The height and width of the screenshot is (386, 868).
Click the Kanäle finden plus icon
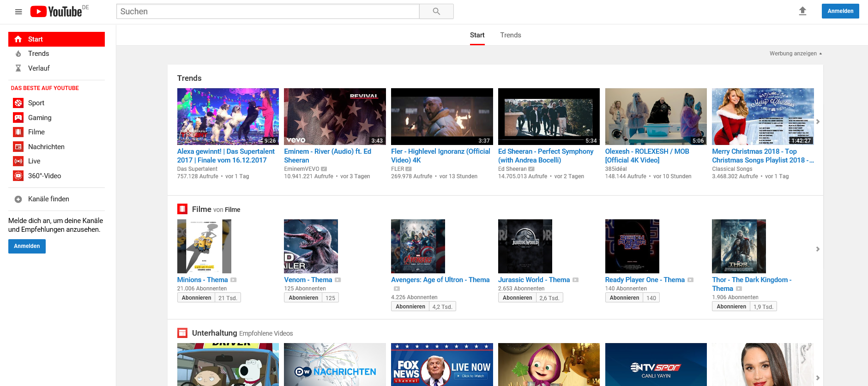coord(18,199)
